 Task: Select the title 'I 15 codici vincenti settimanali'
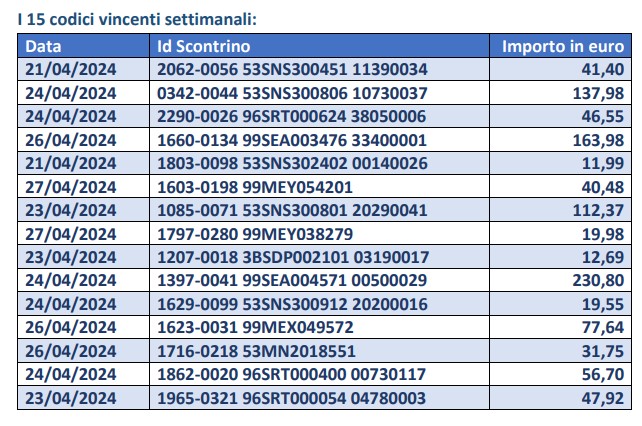[137, 19]
